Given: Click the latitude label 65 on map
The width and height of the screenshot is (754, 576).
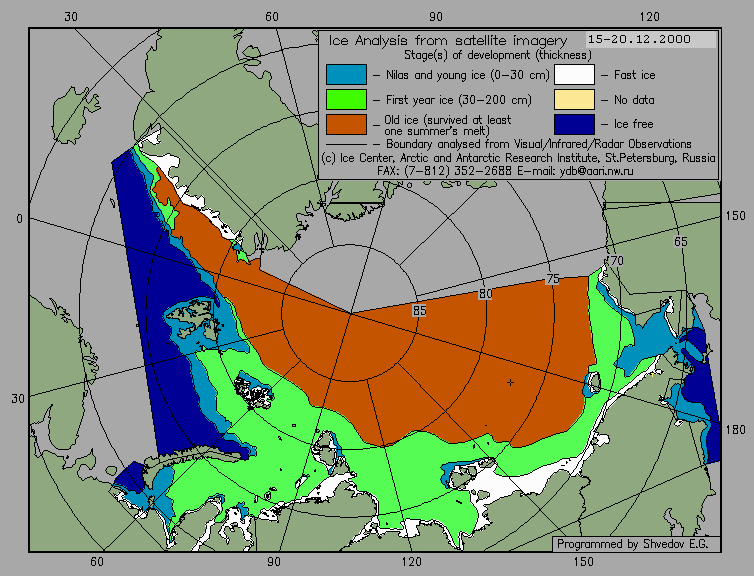Looking at the screenshot, I should click(680, 242).
